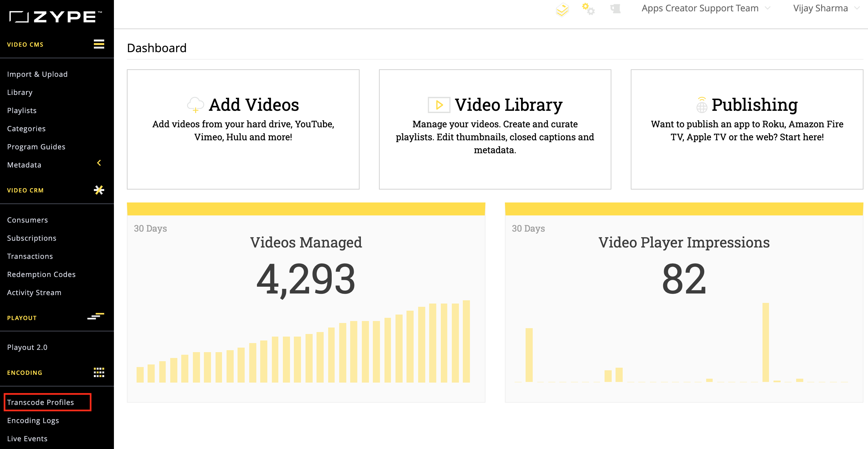Viewport: 868px width, 449px height.
Task: Open Playout 2.0 in sidebar
Action: 27,348
